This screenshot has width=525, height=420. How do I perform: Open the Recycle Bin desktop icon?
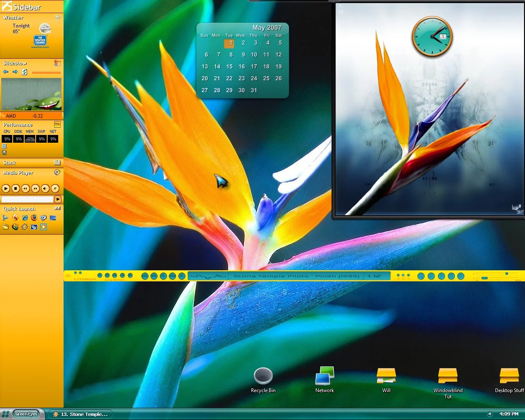point(263,376)
